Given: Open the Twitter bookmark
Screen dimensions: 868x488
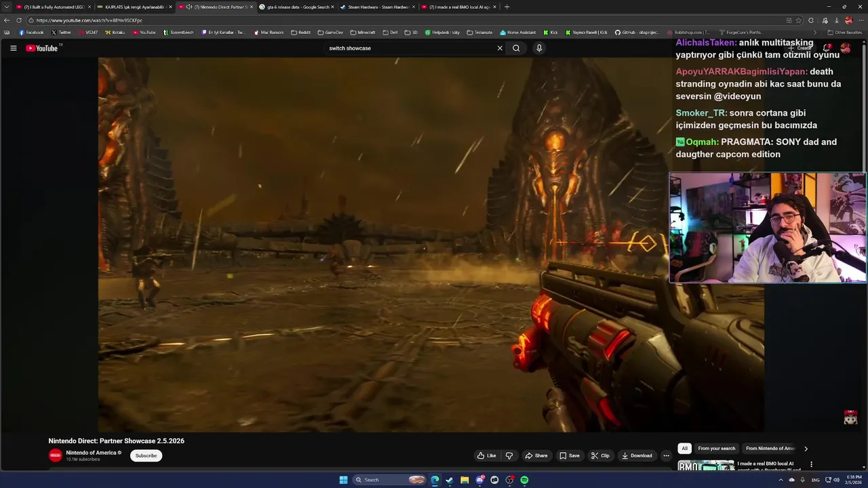Looking at the screenshot, I should (x=61, y=33).
